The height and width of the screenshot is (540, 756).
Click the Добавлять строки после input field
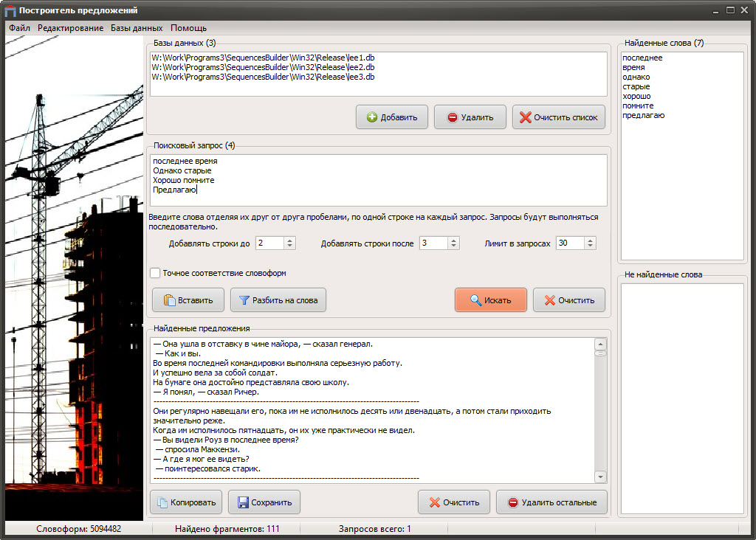point(434,243)
